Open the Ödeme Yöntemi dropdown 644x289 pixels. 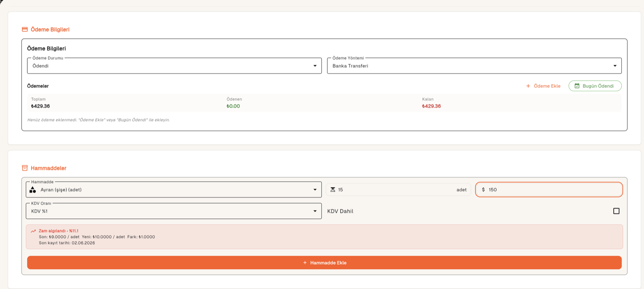click(x=474, y=66)
